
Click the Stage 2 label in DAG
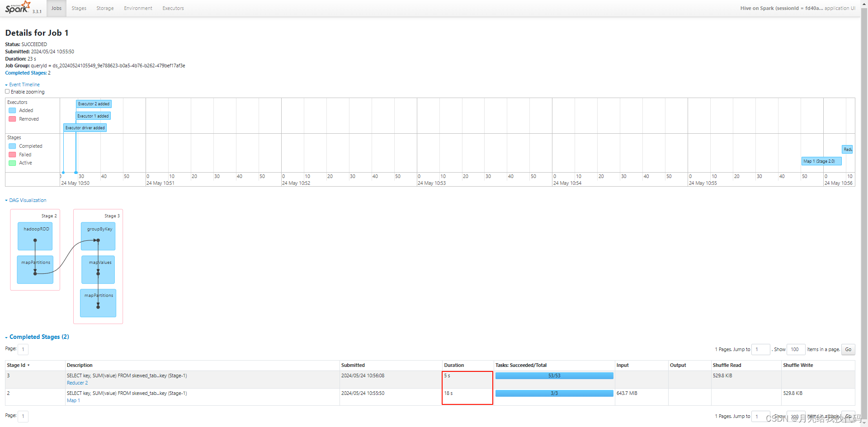49,216
